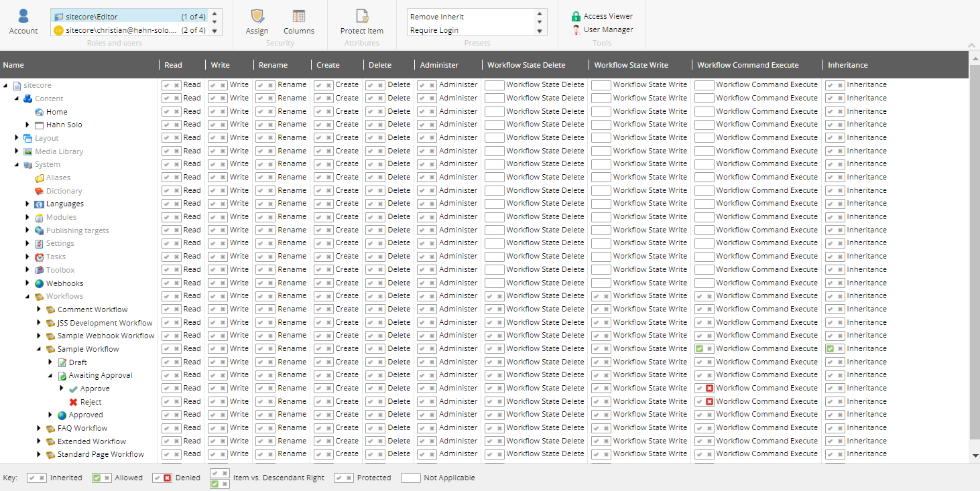Select the Draft workflow state item
This screenshot has width=980, height=491.
tap(78, 362)
